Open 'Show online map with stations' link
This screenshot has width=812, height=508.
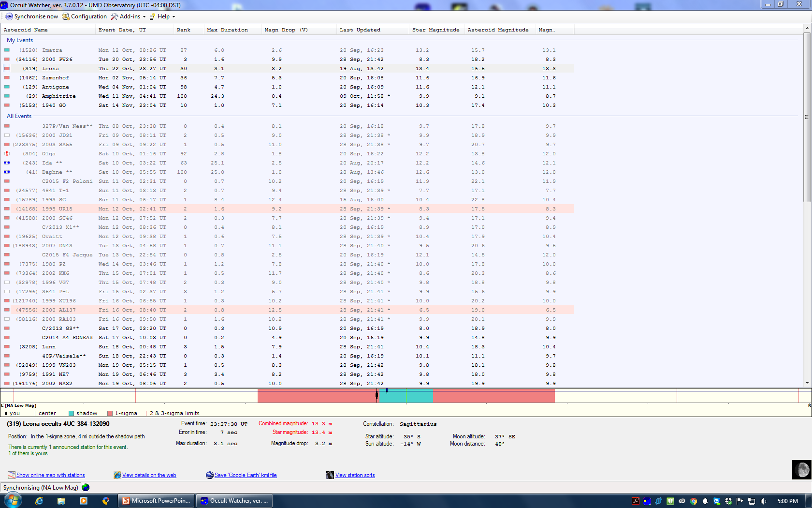(x=50, y=475)
